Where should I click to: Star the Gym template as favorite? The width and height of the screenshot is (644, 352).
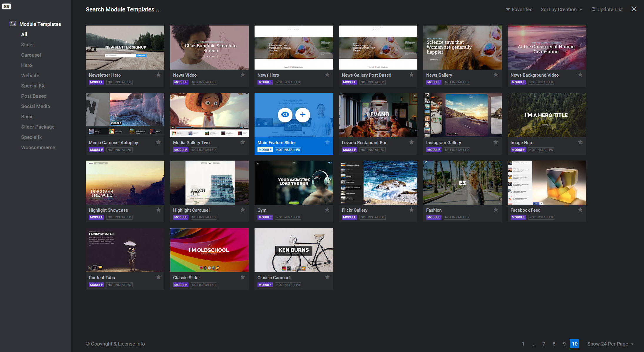click(327, 210)
